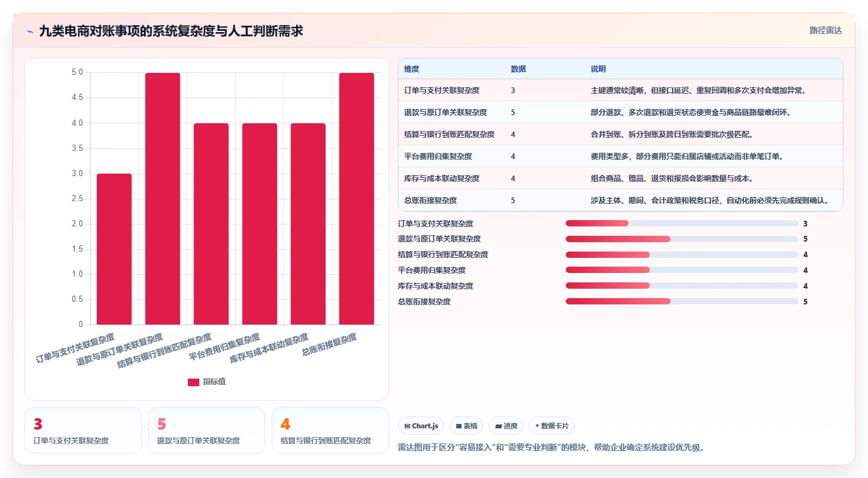Click x-axis label 平台费用归集复杂度
The height and width of the screenshot is (478, 868).
pos(224,347)
